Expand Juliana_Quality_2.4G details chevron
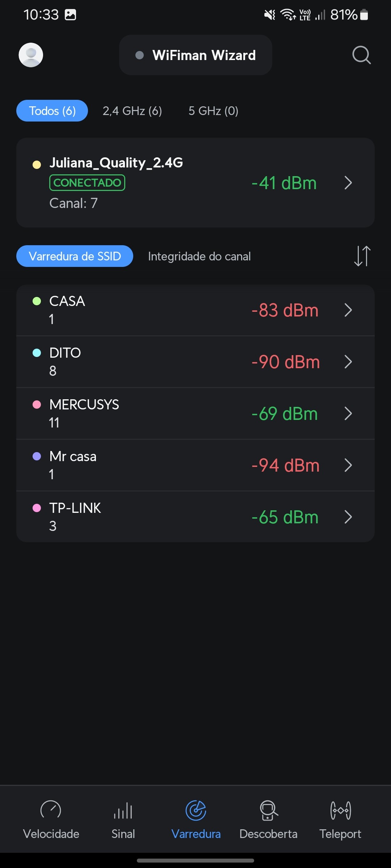Screen dimensions: 391x868 click(x=348, y=183)
